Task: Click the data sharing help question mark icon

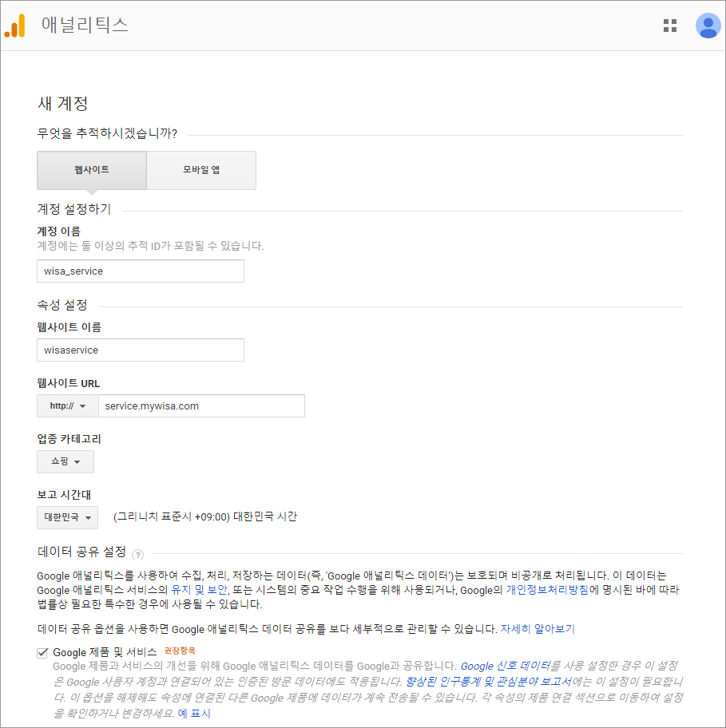Action: pos(138,554)
